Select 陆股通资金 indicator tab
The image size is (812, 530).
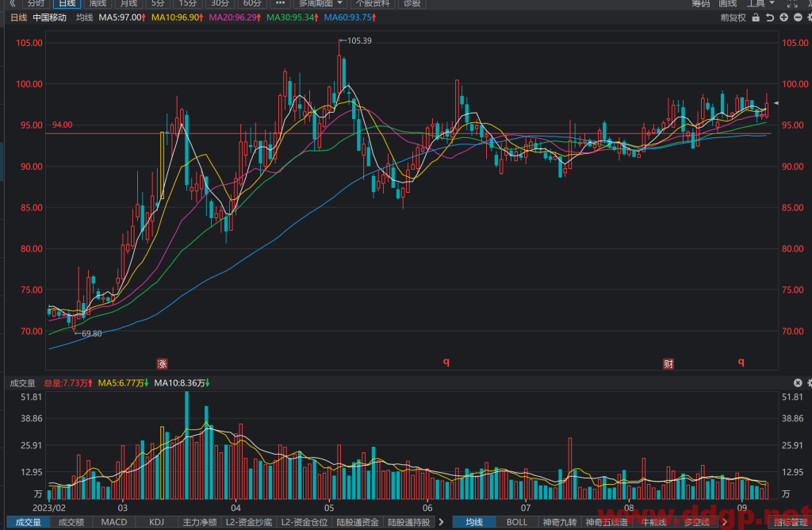pos(358,522)
